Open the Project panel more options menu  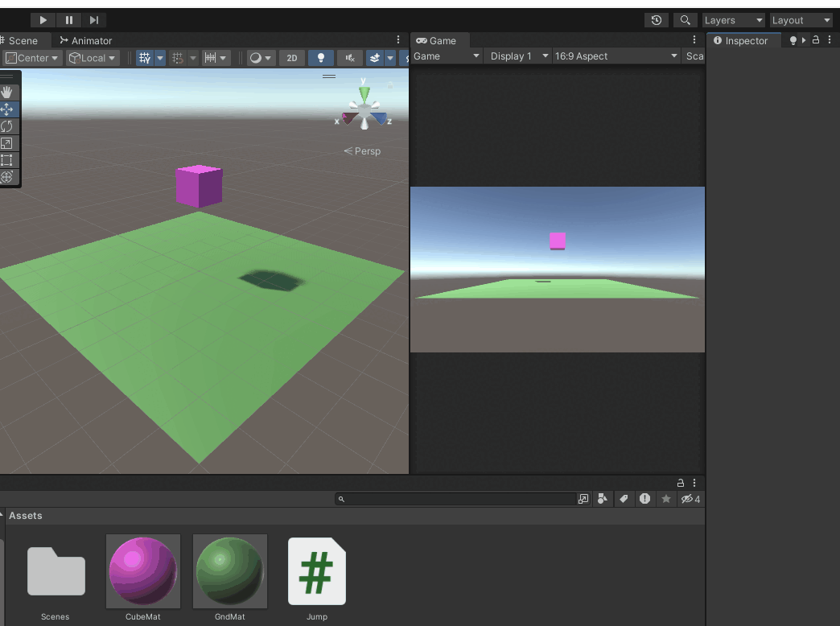pyautogui.click(x=694, y=483)
